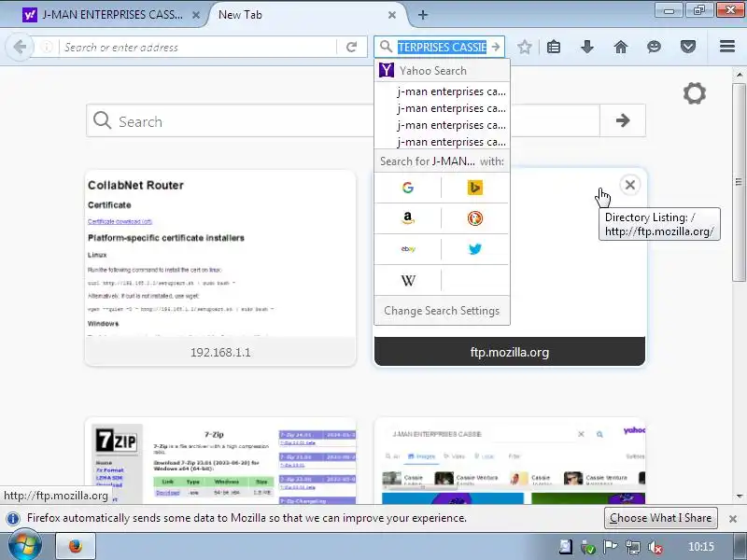Click the Firefox taskbar button

[76, 546]
